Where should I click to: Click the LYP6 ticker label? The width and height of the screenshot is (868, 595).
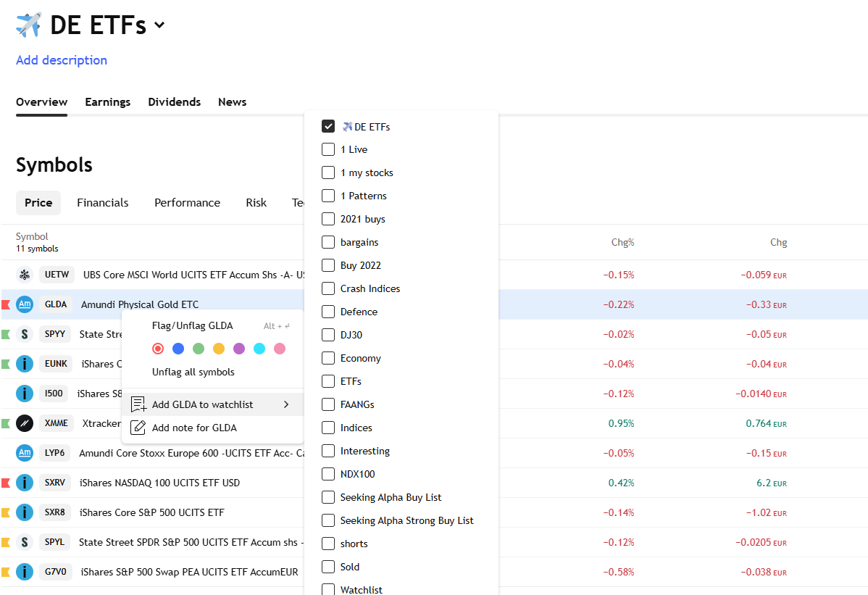click(55, 453)
